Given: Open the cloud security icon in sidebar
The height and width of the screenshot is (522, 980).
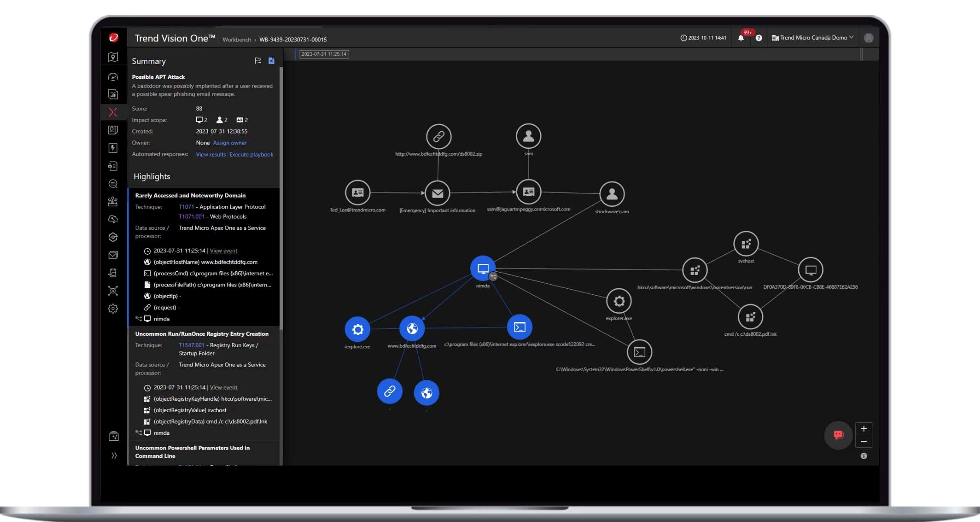Looking at the screenshot, I should [113, 219].
